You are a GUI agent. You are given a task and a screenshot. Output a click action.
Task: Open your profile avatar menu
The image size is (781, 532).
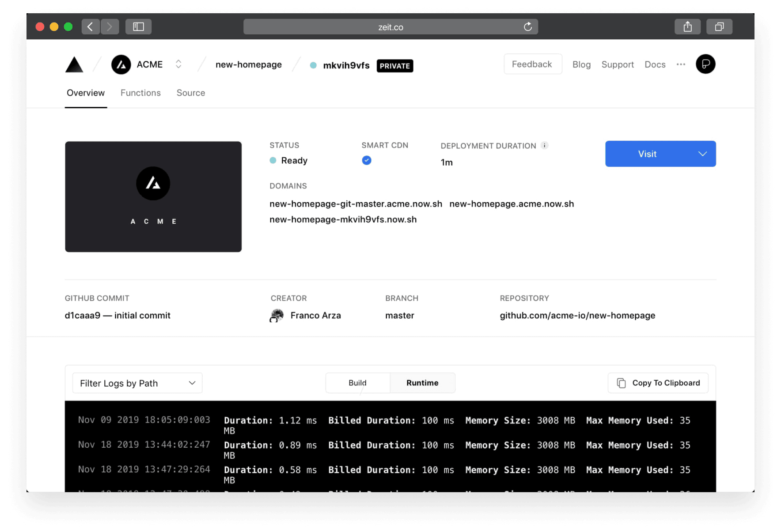(705, 64)
